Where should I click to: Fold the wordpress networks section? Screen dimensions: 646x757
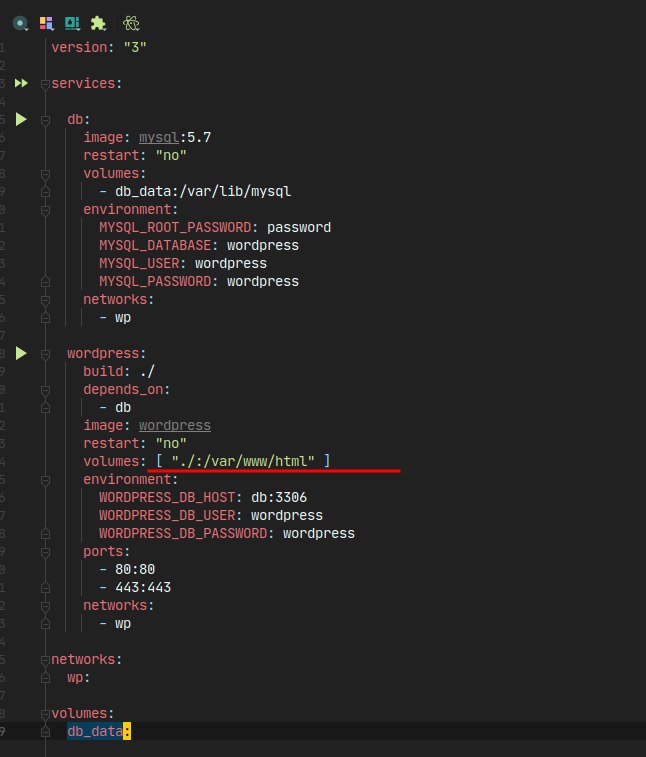(x=45, y=606)
